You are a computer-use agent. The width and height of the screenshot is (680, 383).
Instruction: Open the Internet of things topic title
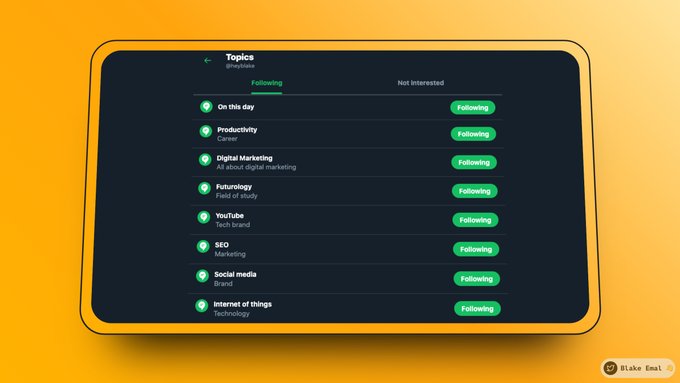[242, 304]
